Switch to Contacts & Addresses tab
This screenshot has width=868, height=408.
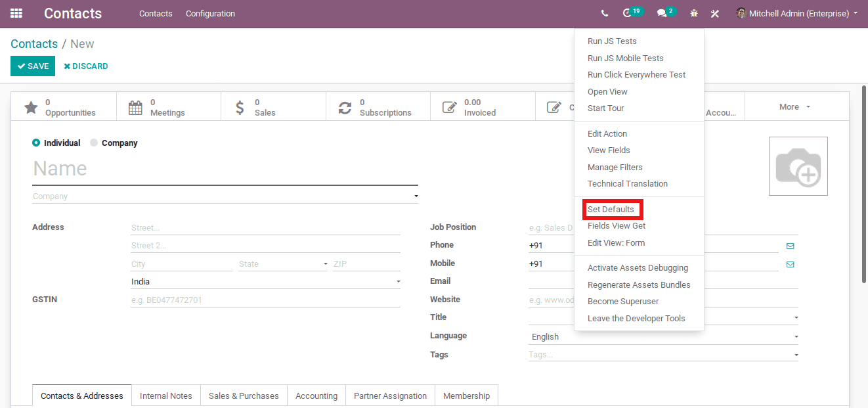(82, 396)
